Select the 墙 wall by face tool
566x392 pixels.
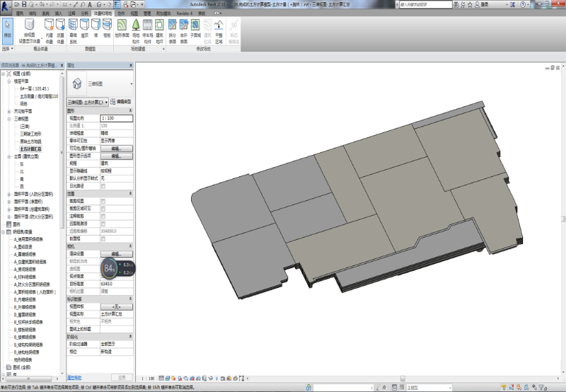(96, 29)
